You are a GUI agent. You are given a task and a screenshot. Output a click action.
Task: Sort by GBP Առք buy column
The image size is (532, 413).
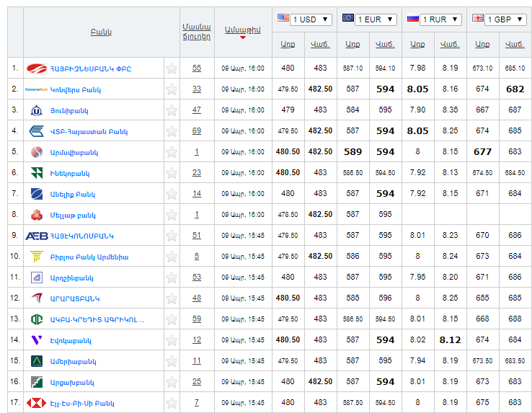(482, 44)
